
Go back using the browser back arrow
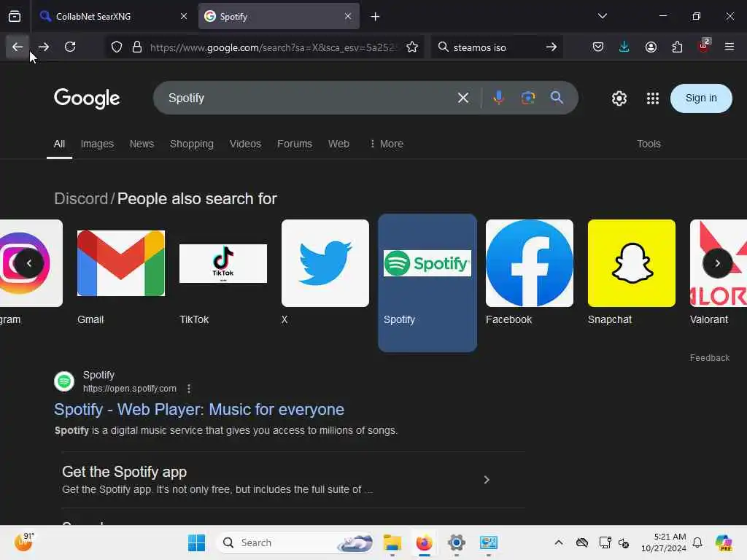coord(18,47)
